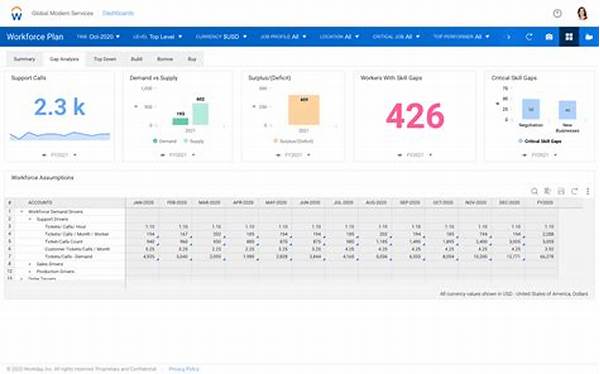Open the dashboard grid view icon
600x374 pixels.
click(x=569, y=37)
